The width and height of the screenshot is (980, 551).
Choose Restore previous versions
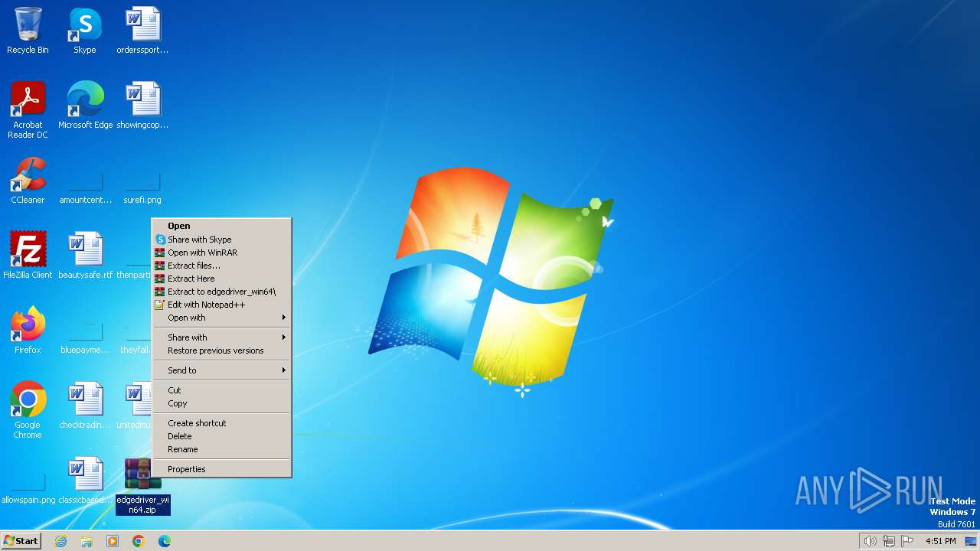222,350
